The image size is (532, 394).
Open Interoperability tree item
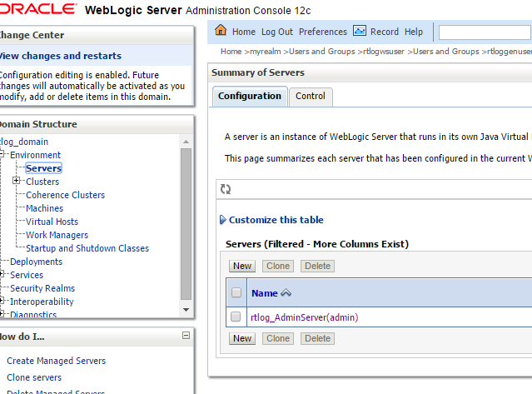[x=42, y=302]
